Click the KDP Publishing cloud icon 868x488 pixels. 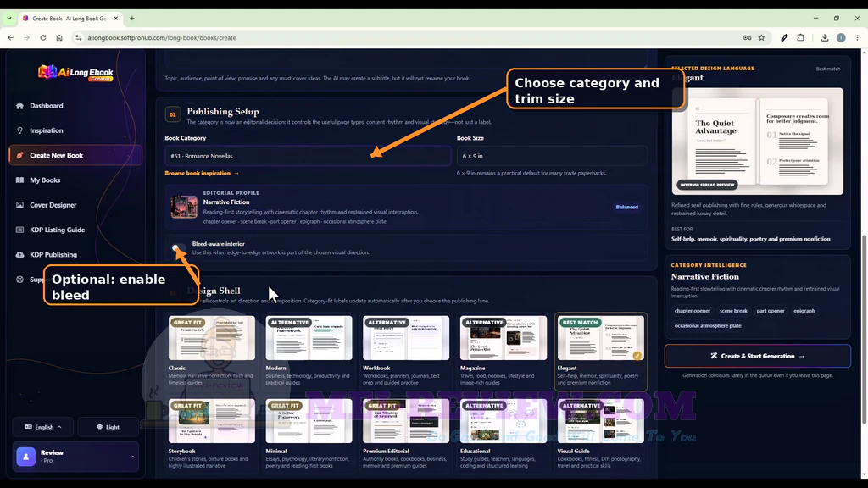[20, 254]
